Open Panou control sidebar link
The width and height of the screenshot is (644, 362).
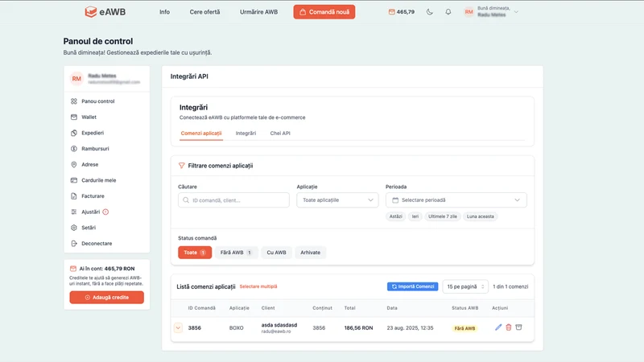(97, 101)
